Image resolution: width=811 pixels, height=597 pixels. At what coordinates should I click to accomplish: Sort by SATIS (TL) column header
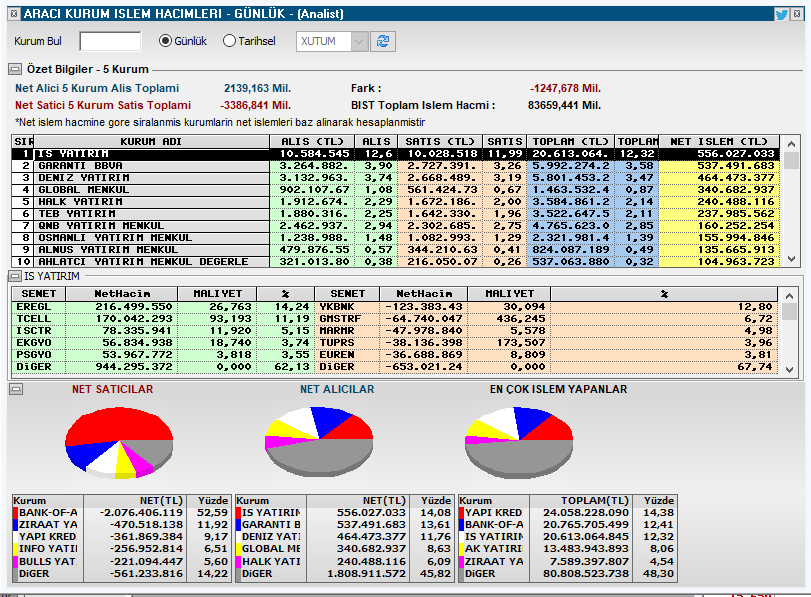(x=440, y=142)
